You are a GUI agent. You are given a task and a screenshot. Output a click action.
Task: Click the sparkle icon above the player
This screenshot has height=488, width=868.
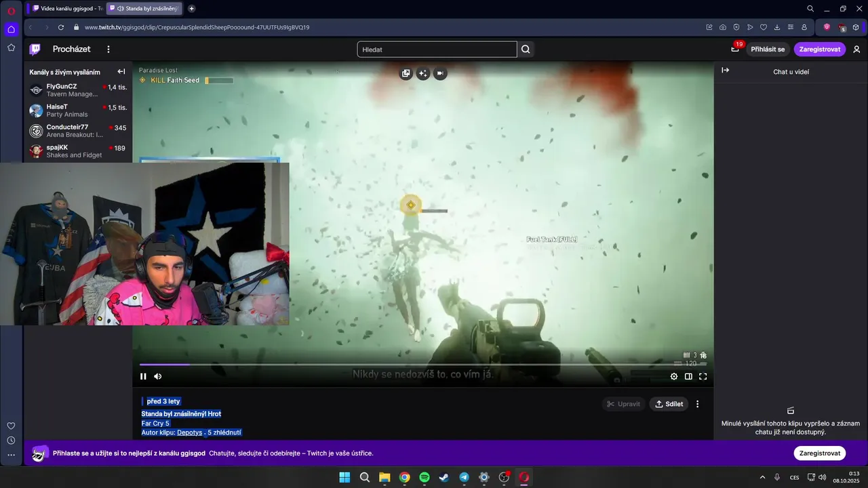tap(423, 73)
